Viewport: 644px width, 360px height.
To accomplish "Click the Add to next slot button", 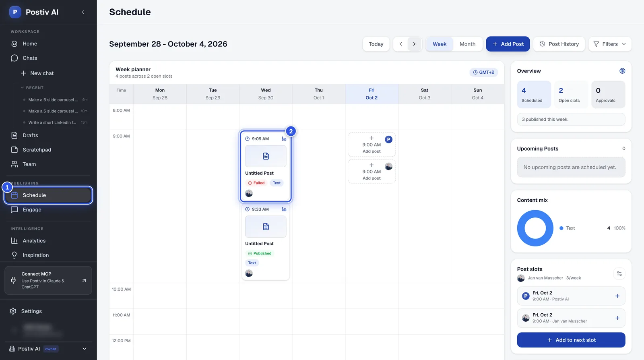I will coord(571,340).
